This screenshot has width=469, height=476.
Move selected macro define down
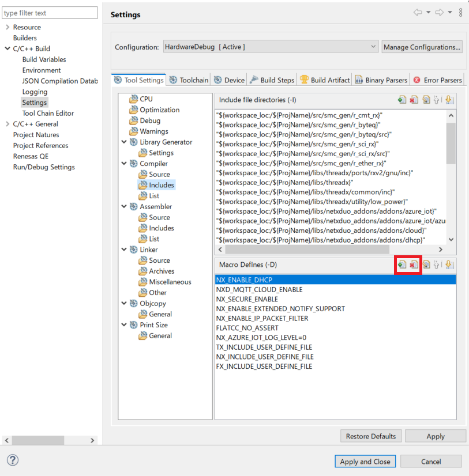coord(449,265)
